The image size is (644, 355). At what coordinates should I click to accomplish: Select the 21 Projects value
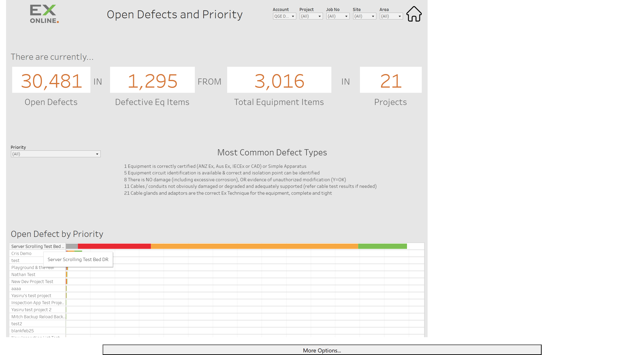click(391, 81)
